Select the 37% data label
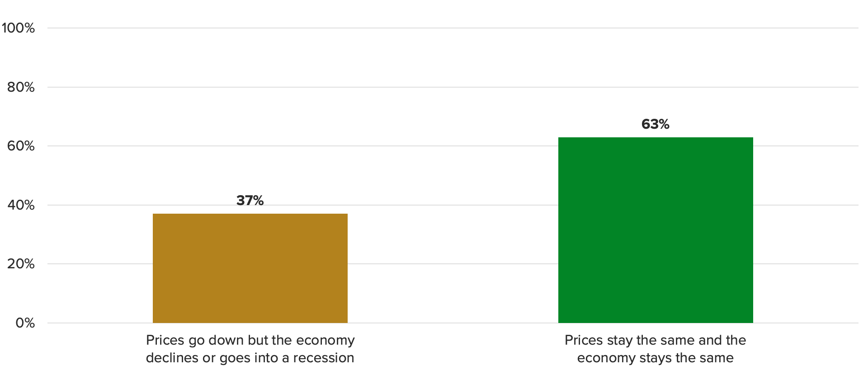868x379 pixels. coord(250,200)
